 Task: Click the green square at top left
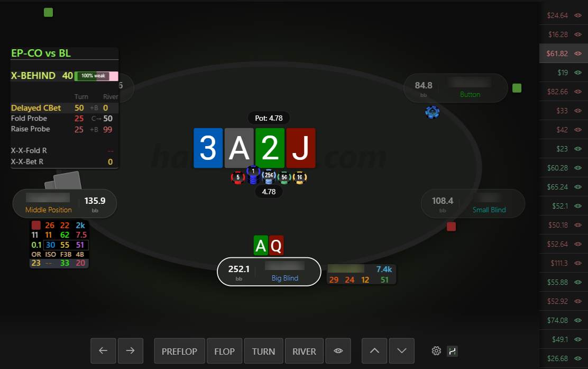[x=48, y=12]
